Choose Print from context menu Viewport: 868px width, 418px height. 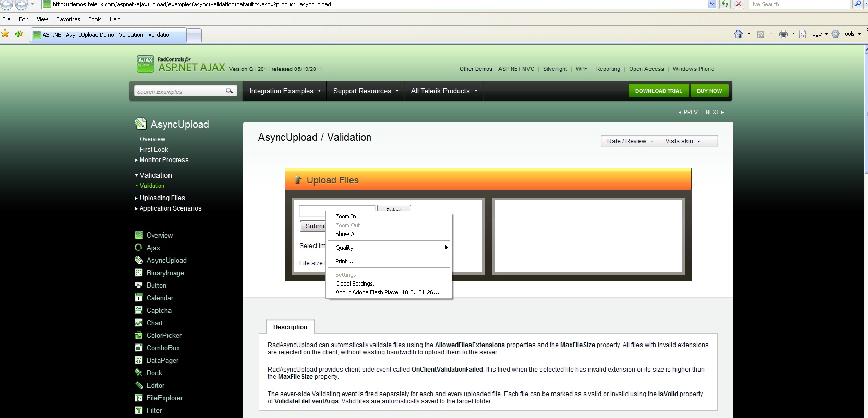(389, 261)
